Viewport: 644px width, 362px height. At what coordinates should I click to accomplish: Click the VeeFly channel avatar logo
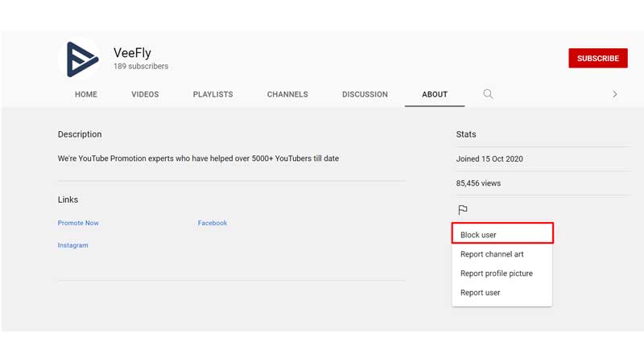81,59
